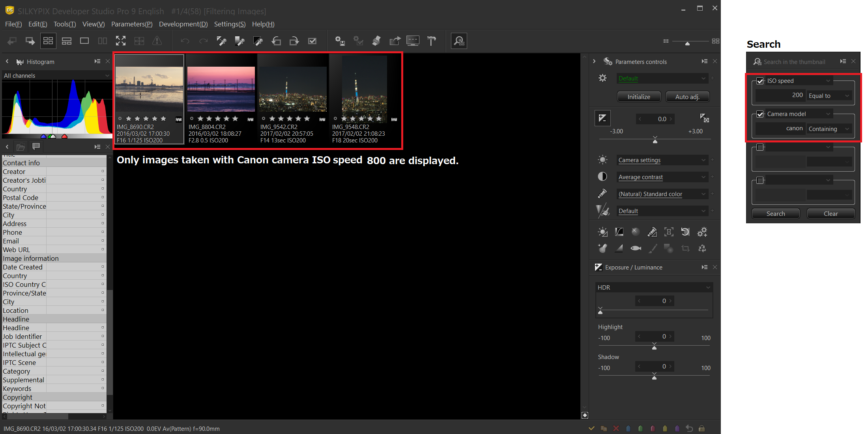Screen dimensions: 868x434
Task: Enable the fourth empty search condition checkbox
Action: click(760, 180)
